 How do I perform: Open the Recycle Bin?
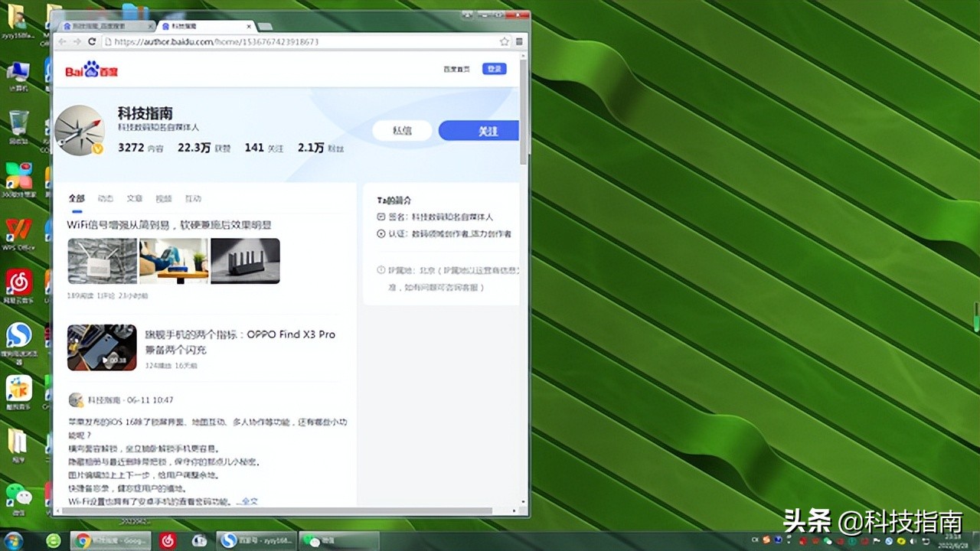click(18, 122)
